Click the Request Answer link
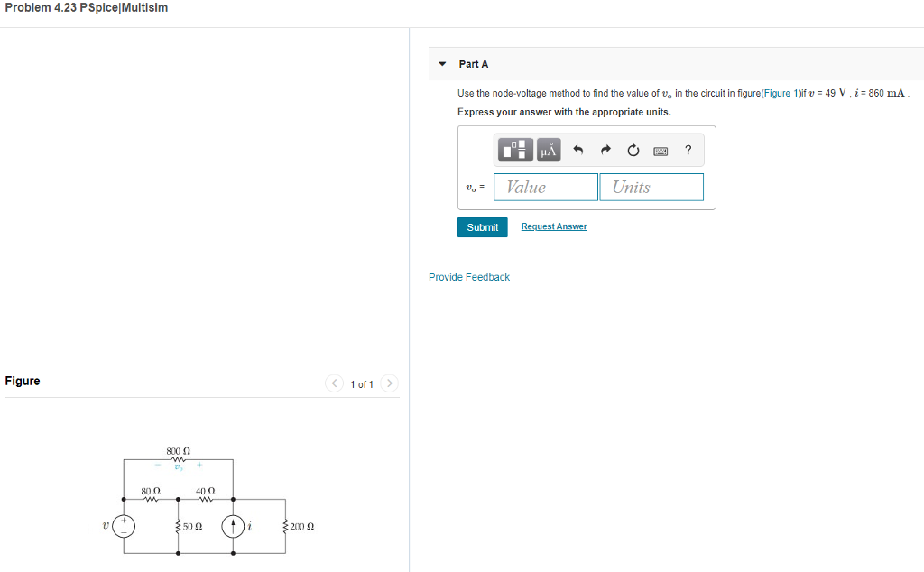The height and width of the screenshot is (572, 924). [553, 226]
